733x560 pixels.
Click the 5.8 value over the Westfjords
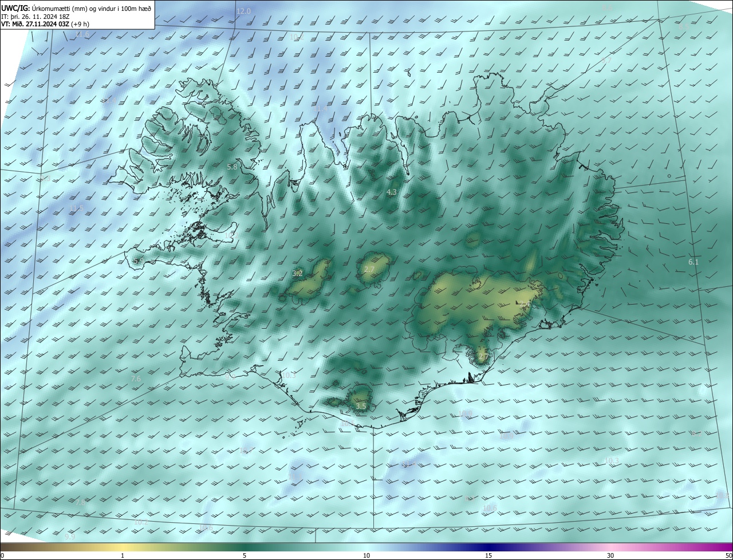pos(232,167)
